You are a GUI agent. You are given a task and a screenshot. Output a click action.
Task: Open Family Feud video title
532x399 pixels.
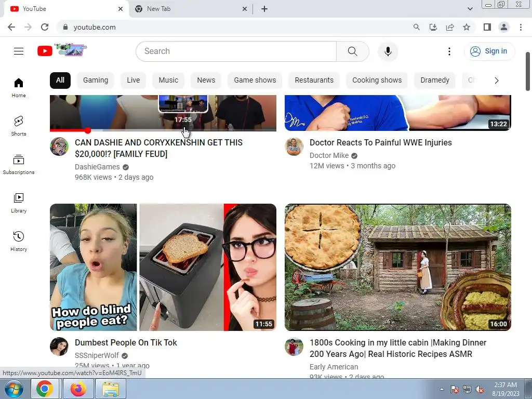coord(159,148)
